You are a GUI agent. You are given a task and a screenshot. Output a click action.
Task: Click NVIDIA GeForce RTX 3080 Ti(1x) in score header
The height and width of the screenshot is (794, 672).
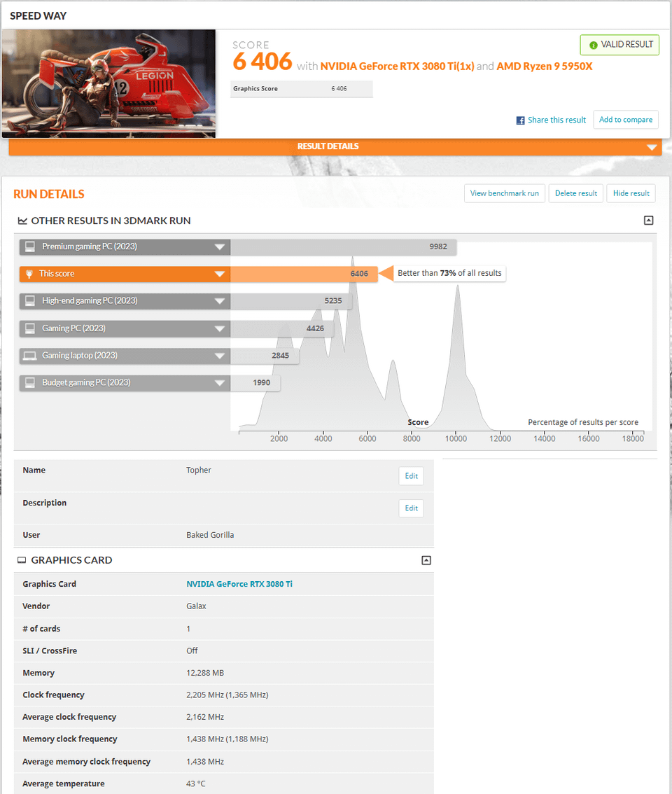pyautogui.click(x=397, y=67)
